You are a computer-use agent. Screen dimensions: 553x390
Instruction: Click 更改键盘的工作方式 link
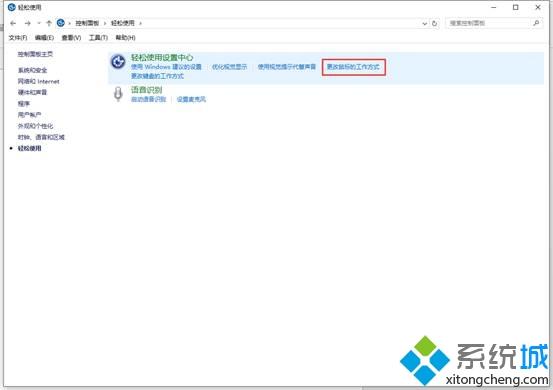click(157, 76)
